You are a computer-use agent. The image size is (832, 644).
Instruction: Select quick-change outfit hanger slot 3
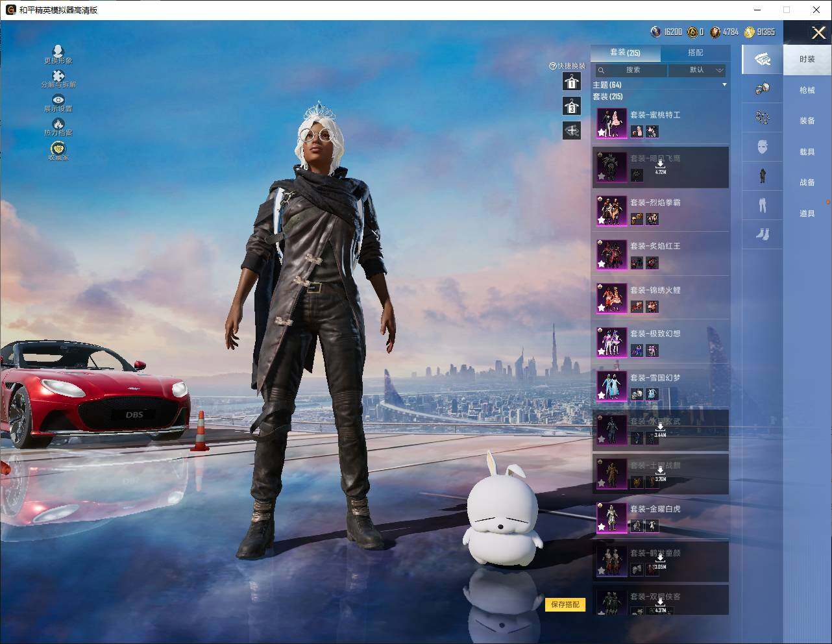572,106
